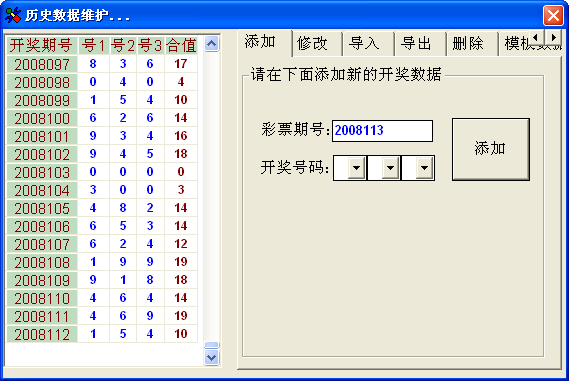The height and width of the screenshot is (381, 569).
Task: Select row 2008102
Action: pyautogui.click(x=102, y=154)
